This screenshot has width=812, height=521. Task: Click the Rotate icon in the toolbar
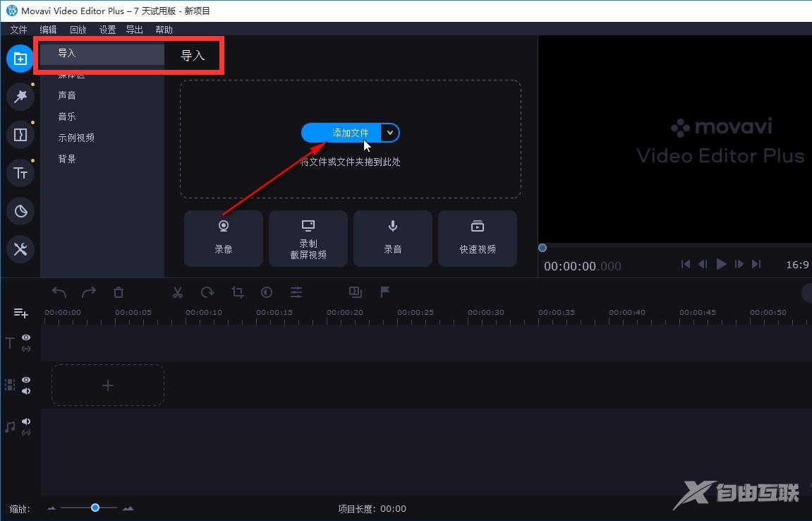(x=207, y=292)
